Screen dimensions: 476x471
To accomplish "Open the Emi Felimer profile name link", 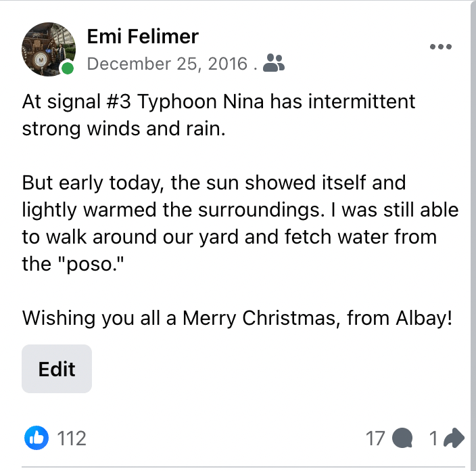I will click(143, 37).
